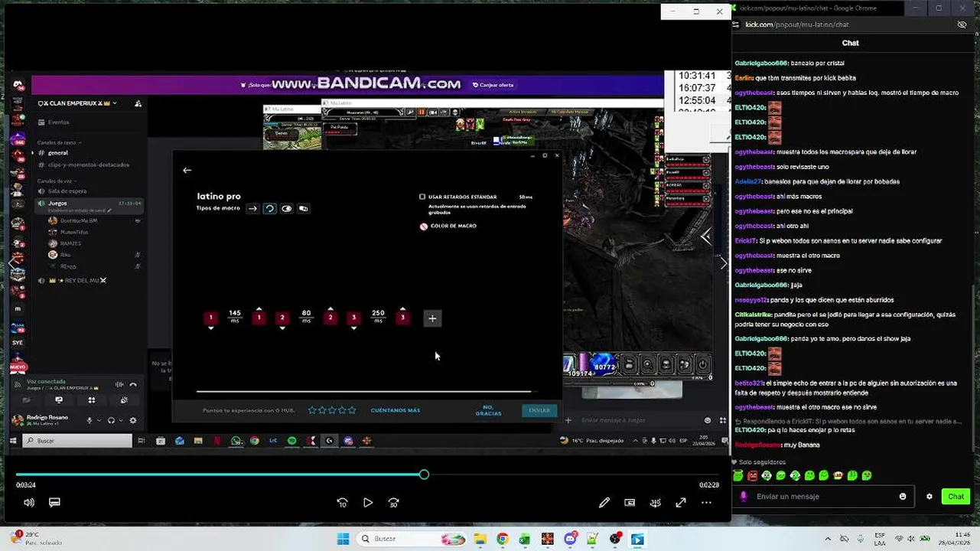Click the Windows 11 taskbar Buscar box
This screenshot has height=551, width=980.
click(x=412, y=539)
